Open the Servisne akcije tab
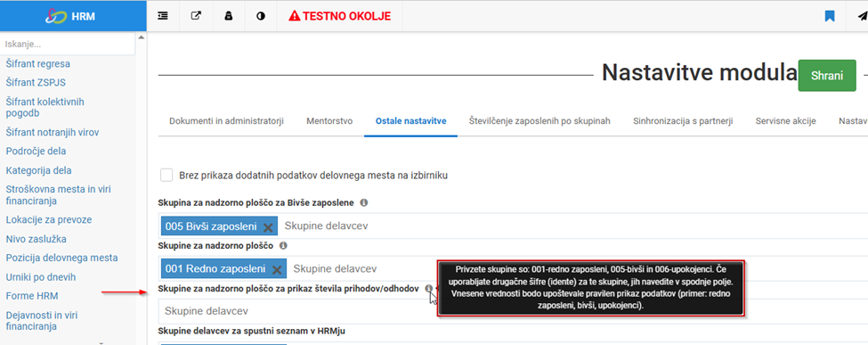 coord(785,121)
